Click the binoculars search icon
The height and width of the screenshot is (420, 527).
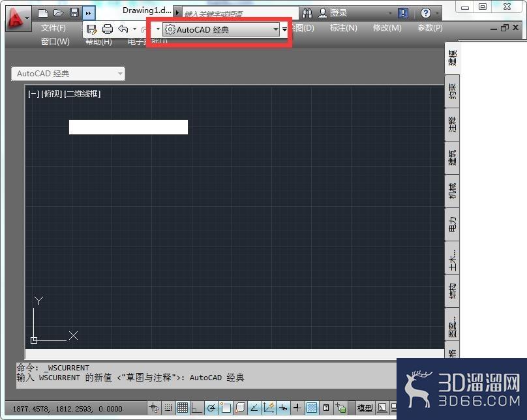pos(307,13)
